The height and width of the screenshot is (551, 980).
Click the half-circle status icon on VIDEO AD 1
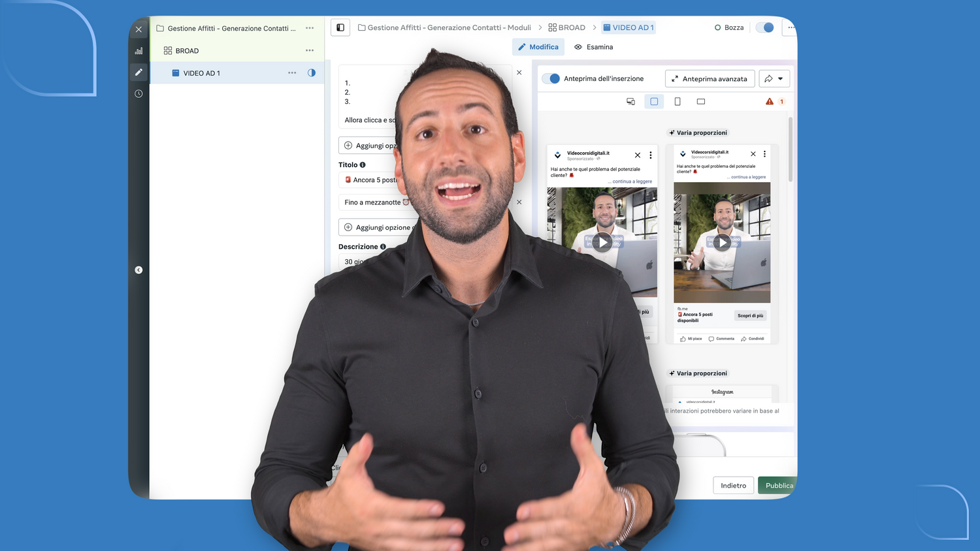coord(312,73)
